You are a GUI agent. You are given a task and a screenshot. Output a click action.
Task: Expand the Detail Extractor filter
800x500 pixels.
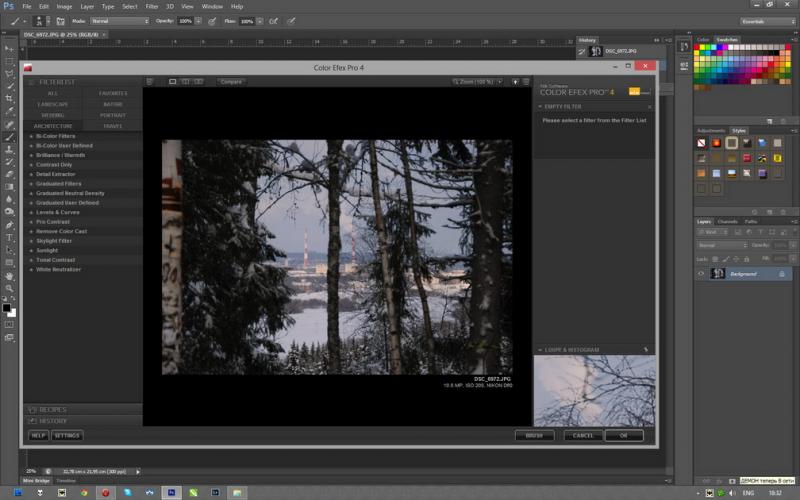(x=31, y=174)
